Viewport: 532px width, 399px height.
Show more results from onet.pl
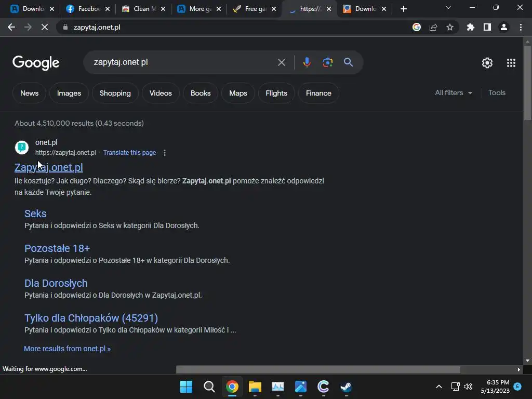[67, 349]
